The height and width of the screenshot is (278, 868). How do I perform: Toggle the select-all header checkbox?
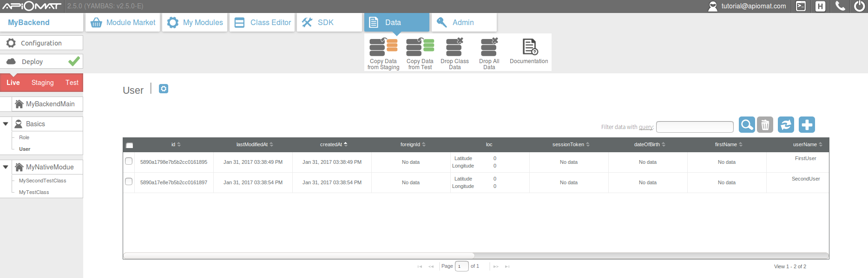click(130, 145)
